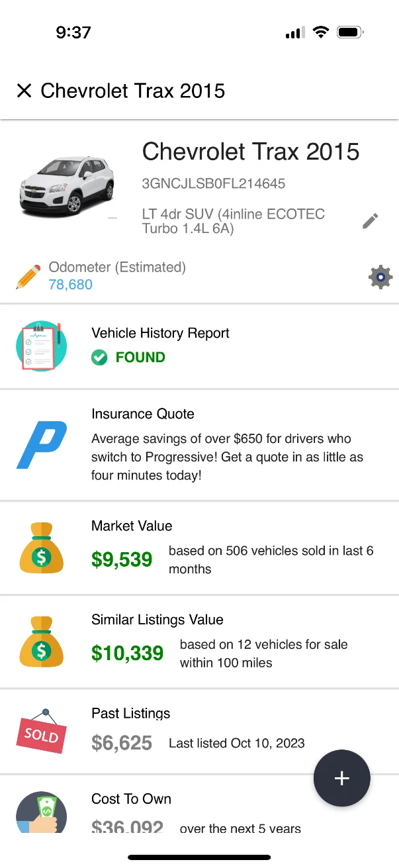Tap the VIN number 3GNCJLSB0FL214645
Screen dimensions: 399x868
[214, 183]
